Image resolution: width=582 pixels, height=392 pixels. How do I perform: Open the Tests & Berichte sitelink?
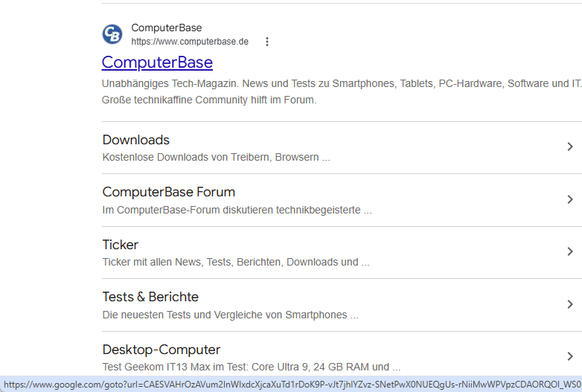tap(150, 297)
